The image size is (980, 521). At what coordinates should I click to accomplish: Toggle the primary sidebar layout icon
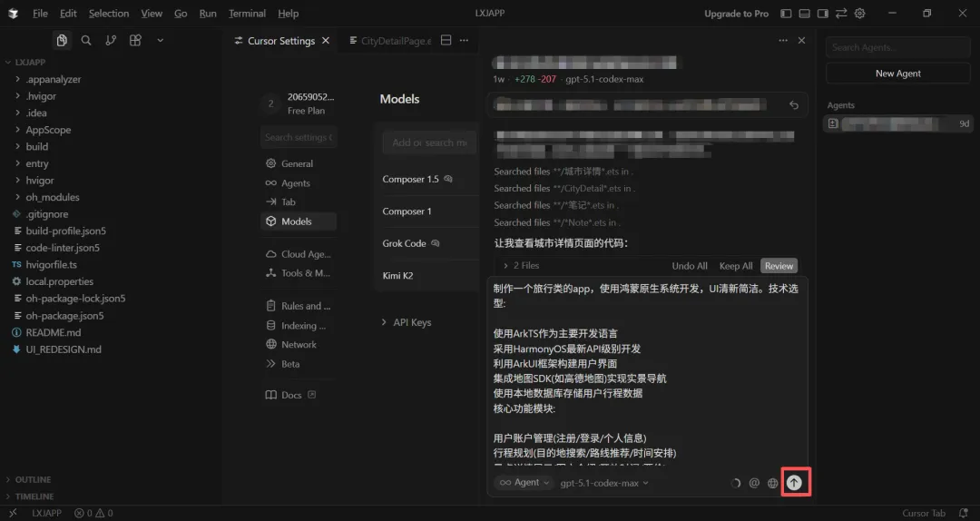(786, 13)
